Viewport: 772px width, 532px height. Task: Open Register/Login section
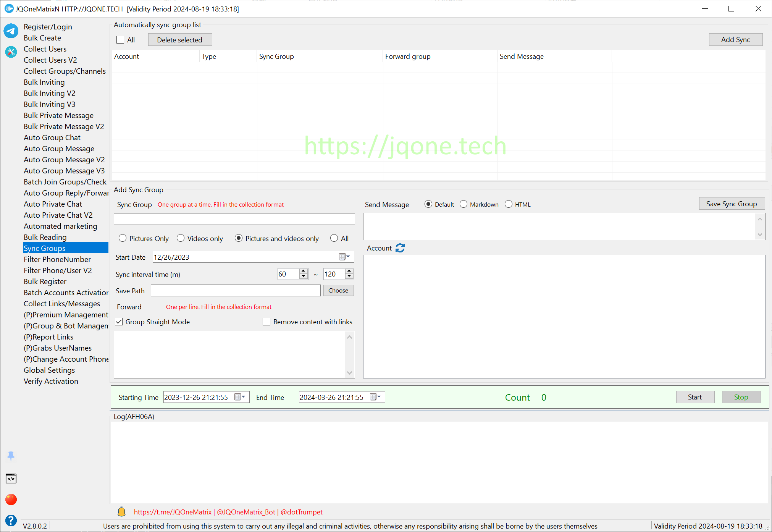(48, 27)
